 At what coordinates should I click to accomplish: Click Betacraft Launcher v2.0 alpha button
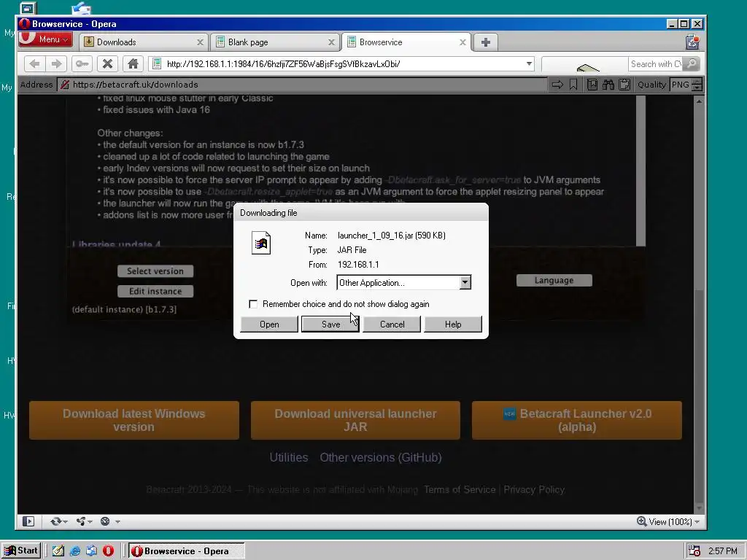click(x=577, y=420)
